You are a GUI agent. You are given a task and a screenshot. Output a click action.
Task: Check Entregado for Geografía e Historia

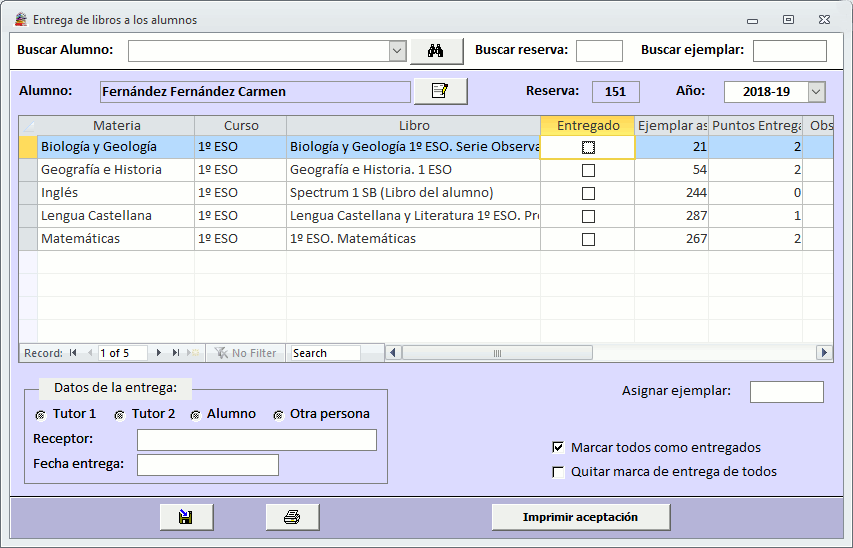tap(588, 171)
